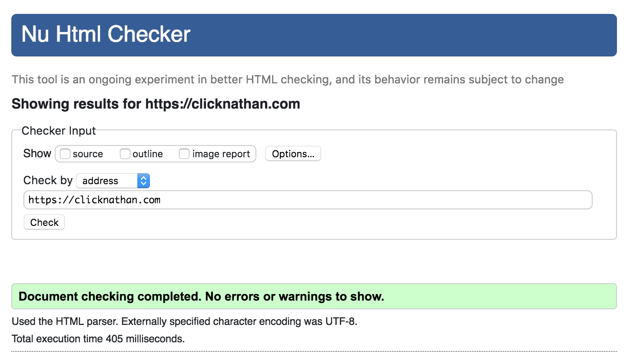The height and width of the screenshot is (364, 630).
Task: Enable the "outline" checkbox
Action: (x=125, y=154)
